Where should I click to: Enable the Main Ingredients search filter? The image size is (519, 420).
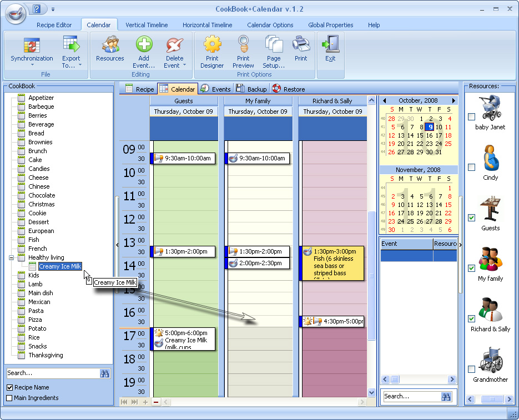[10, 398]
